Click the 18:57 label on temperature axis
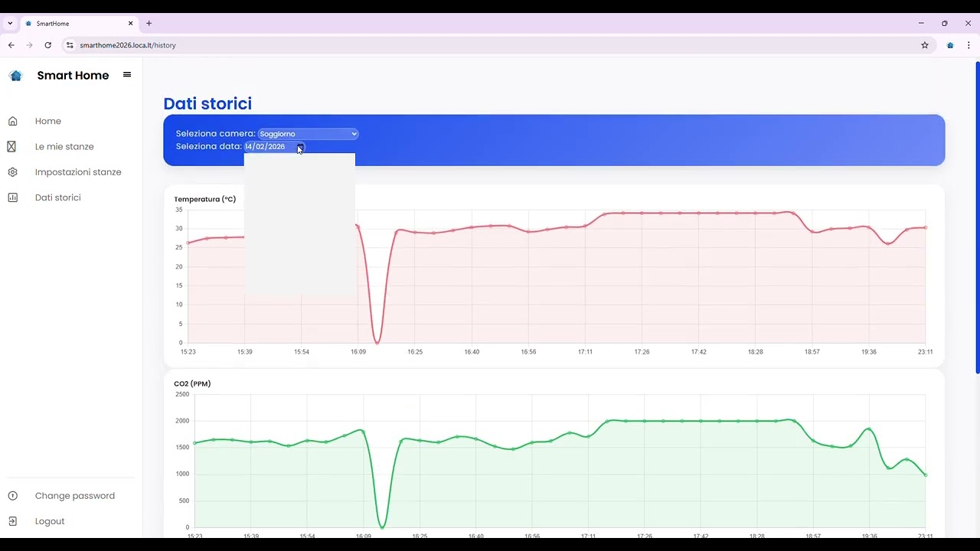This screenshot has height=551, width=980. (812, 352)
